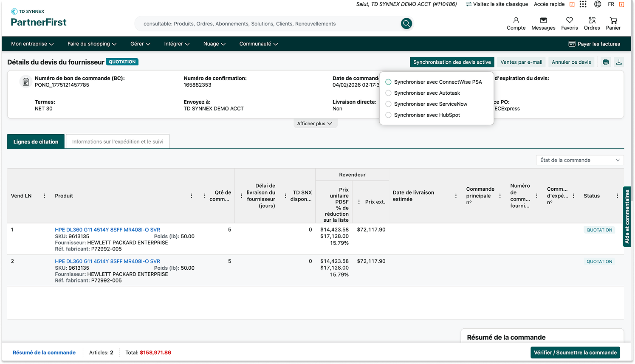Open Résumé de la commande footer link
Image resolution: width=635 pixels, height=364 pixels.
pyautogui.click(x=44, y=353)
